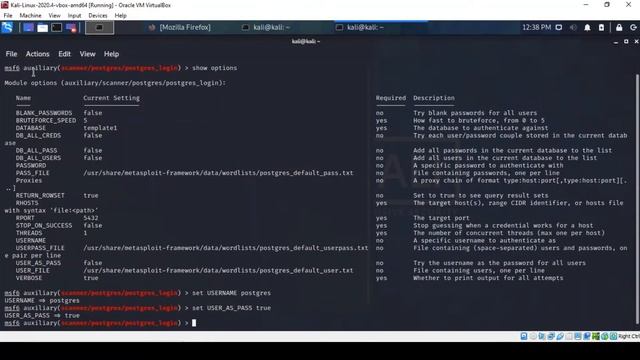This screenshot has height=360, width=640.
Task: Click the postgres_default_pass.txt path
Action: [x=218, y=173]
